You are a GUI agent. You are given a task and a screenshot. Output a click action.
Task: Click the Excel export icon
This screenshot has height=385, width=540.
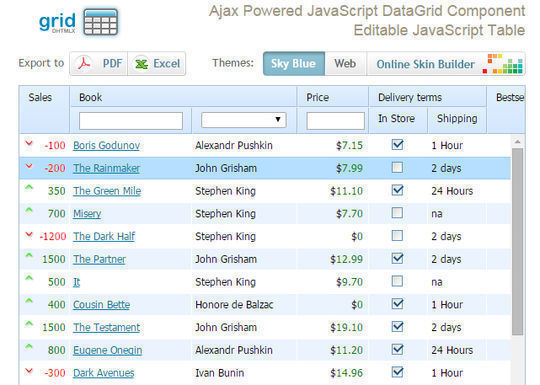(142, 64)
